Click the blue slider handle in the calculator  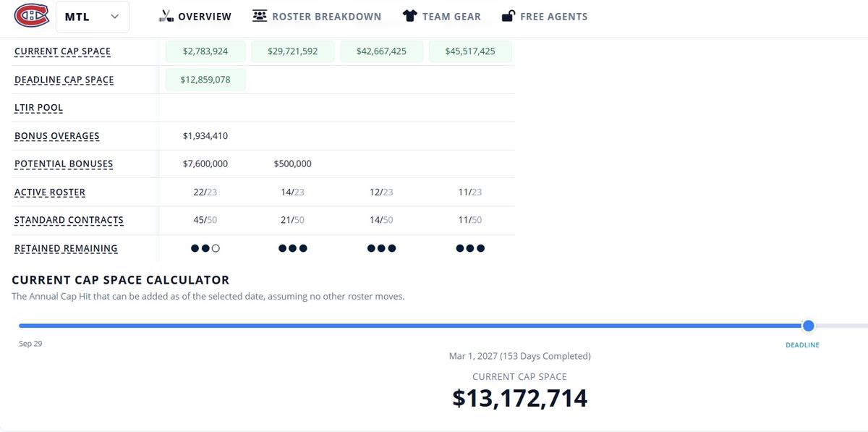click(809, 326)
